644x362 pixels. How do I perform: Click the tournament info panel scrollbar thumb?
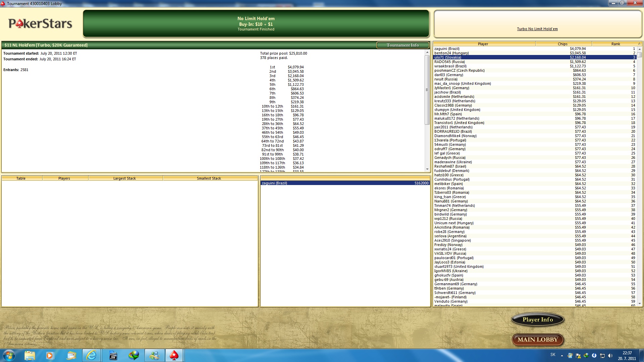click(427, 90)
